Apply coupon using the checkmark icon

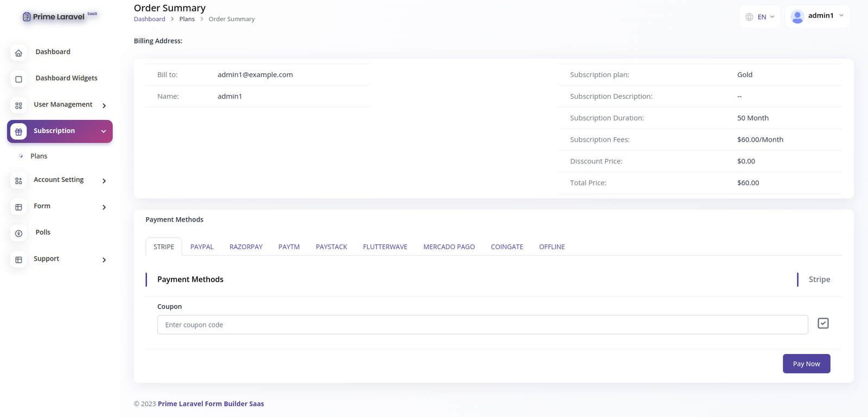coord(823,324)
